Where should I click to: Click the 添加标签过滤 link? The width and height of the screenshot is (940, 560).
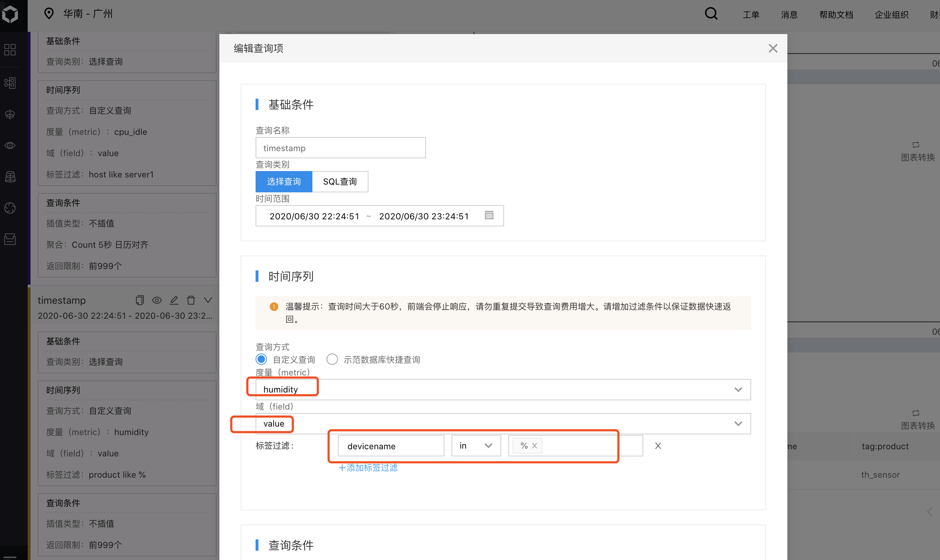pyautogui.click(x=368, y=468)
